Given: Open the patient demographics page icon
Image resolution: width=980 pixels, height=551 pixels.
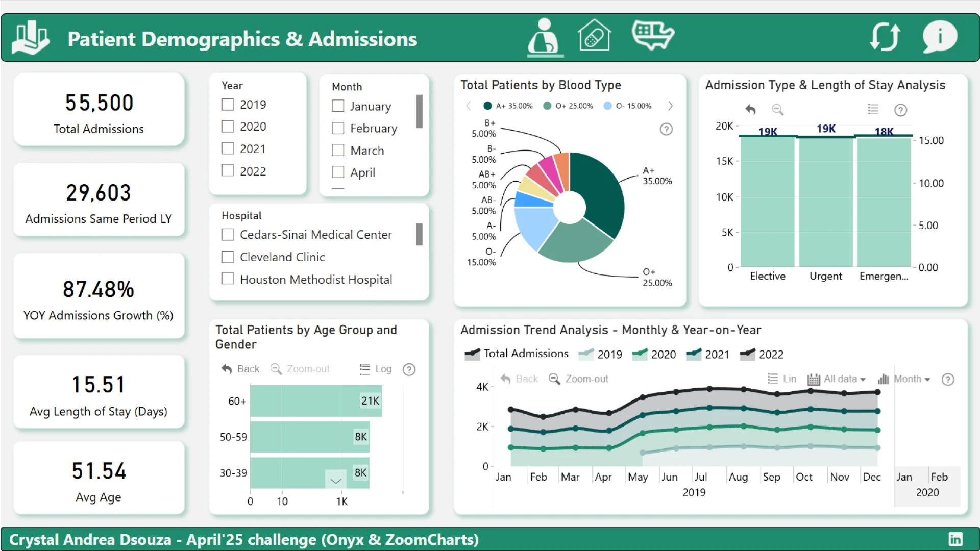Looking at the screenshot, I should [x=545, y=36].
